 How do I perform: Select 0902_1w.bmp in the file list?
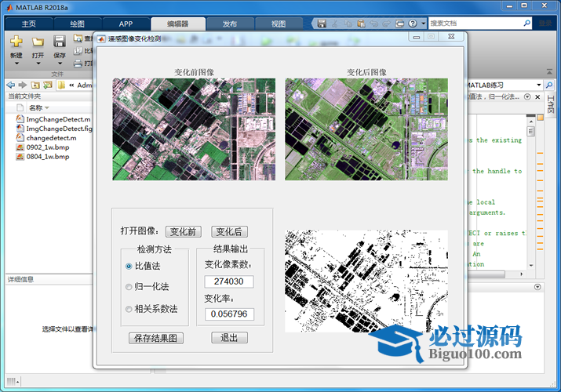48,147
